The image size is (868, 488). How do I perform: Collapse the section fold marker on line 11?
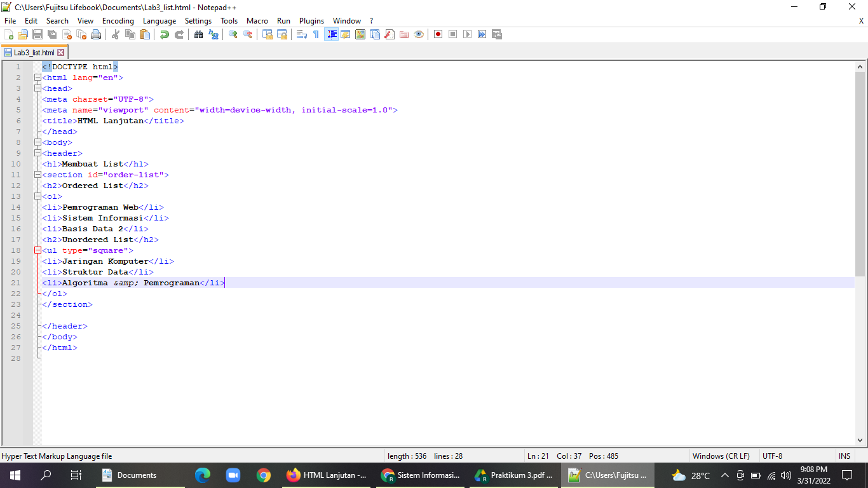click(37, 175)
